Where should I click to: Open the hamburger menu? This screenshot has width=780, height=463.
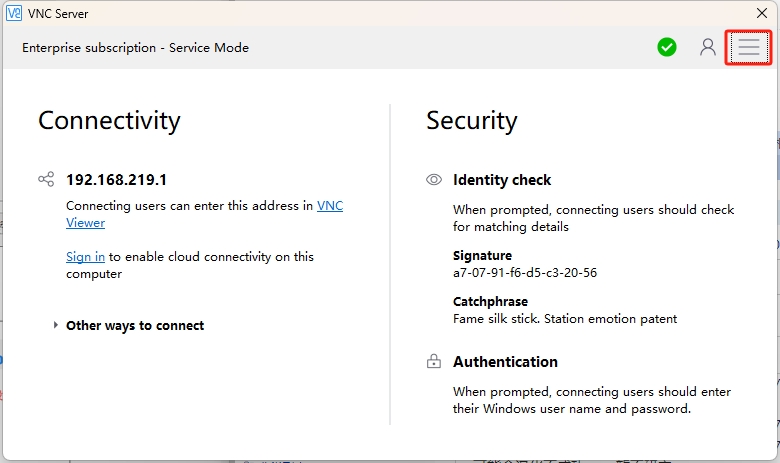749,47
